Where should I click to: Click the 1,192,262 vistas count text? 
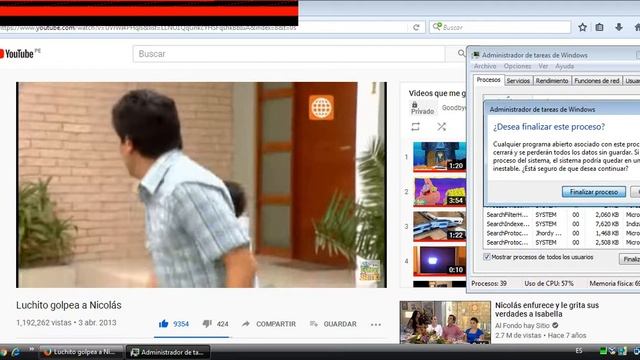click(x=44, y=323)
